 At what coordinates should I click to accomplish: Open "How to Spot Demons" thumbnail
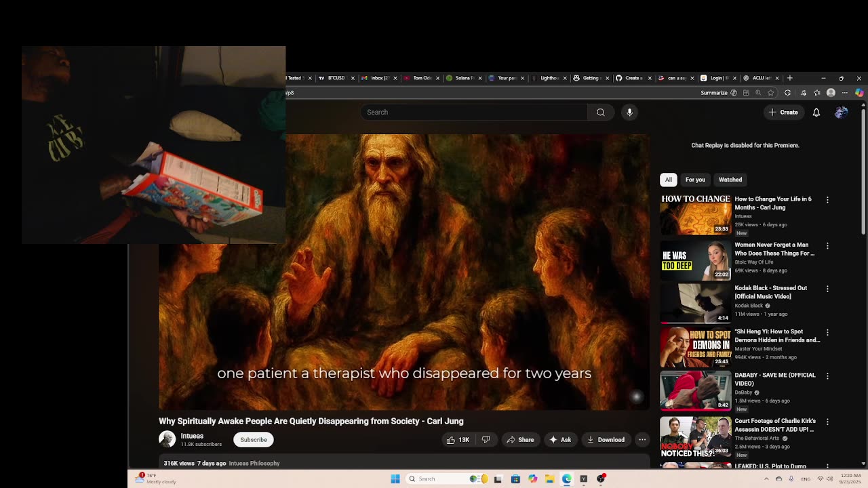[x=696, y=346]
